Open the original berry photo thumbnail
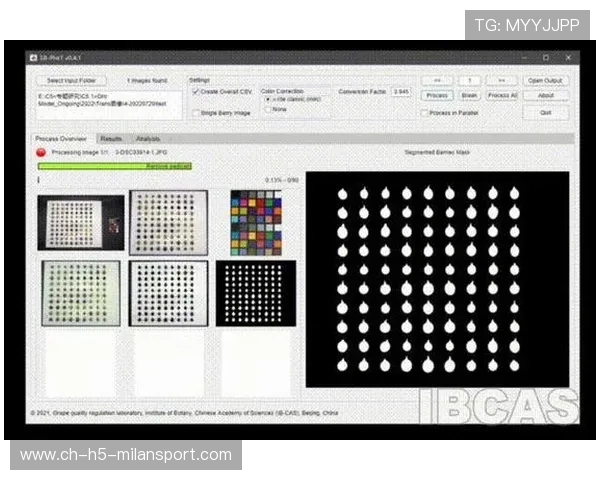This screenshot has width=600, height=480. (80, 222)
